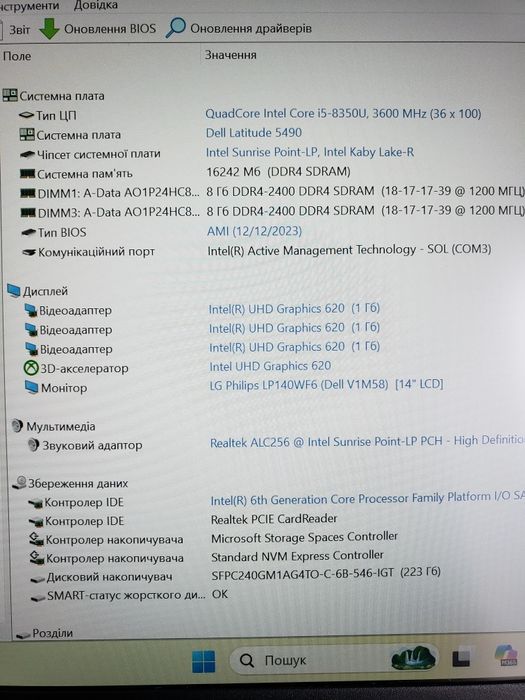Image resolution: width=525 pixels, height=700 pixels.
Task: Select the Дисплей section heading
Action: pyautogui.click(x=45, y=292)
